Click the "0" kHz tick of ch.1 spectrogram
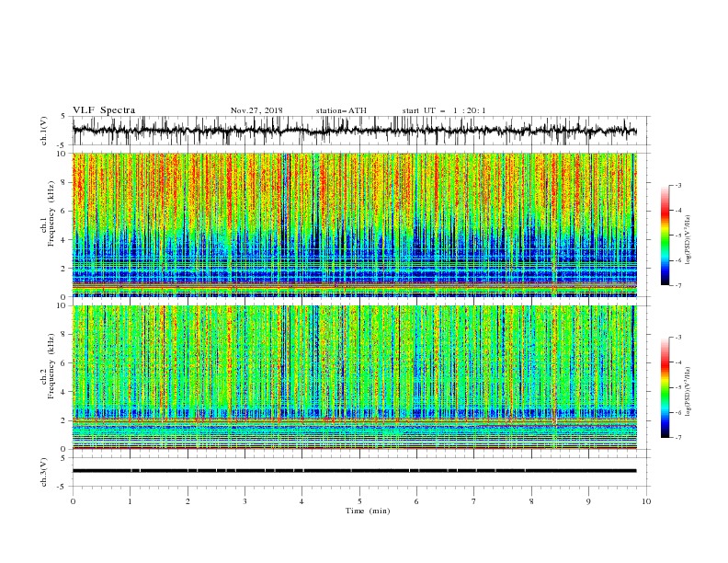 (x=65, y=297)
